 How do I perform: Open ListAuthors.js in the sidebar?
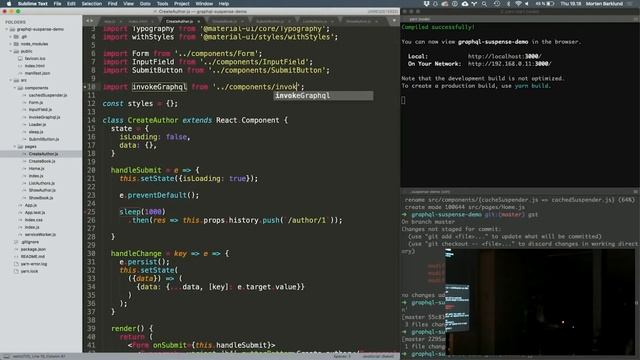42,183
